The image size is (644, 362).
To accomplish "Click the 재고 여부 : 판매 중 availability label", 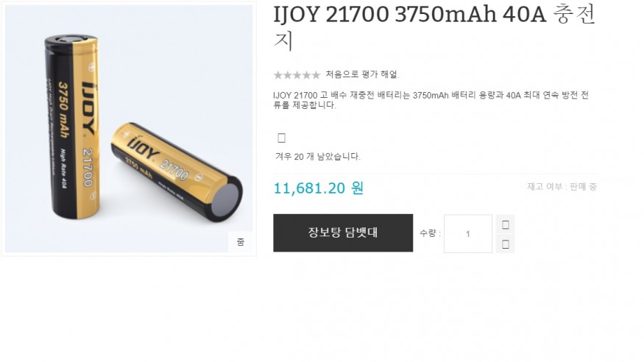I will pyautogui.click(x=562, y=187).
